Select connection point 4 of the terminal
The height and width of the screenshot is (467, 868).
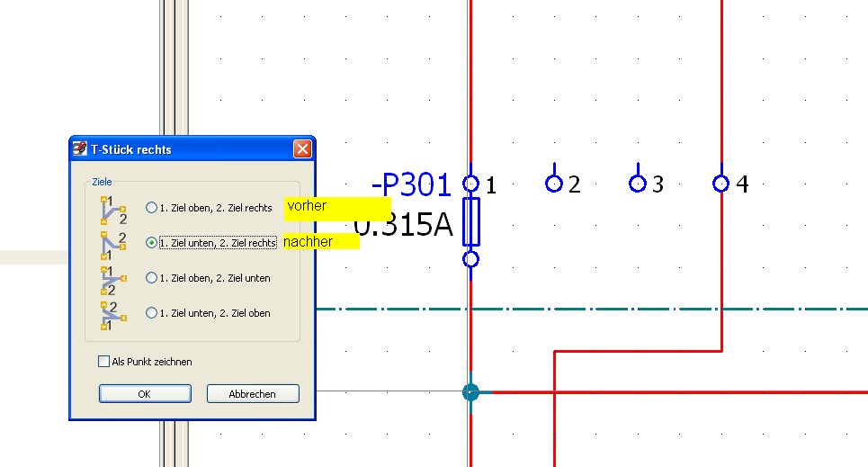pos(720,184)
